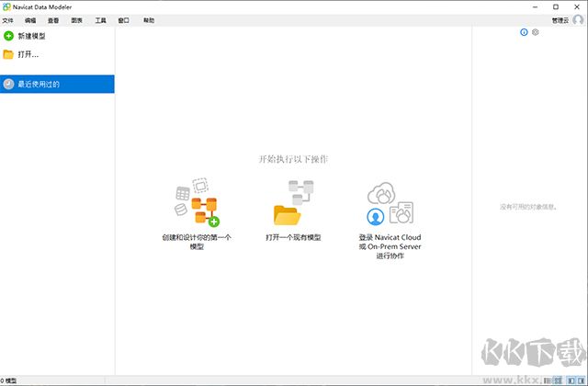Toggle the left pane button in status bar

click(571, 380)
